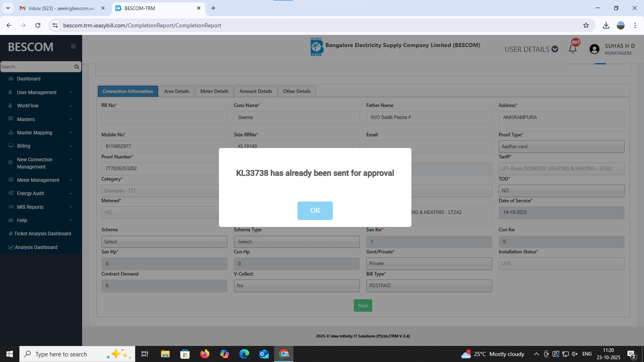The image size is (644, 362).
Task: Expand Billing submenu arrow
Action: point(71,146)
